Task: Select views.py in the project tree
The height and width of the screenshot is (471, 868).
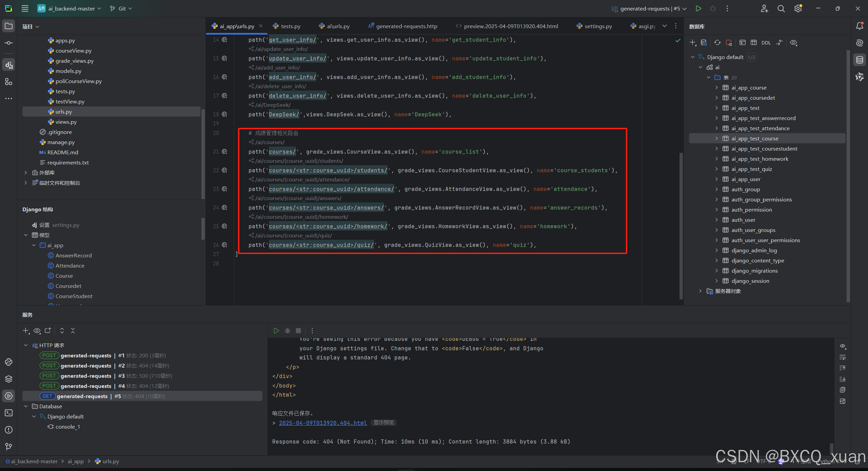Action: click(66, 122)
